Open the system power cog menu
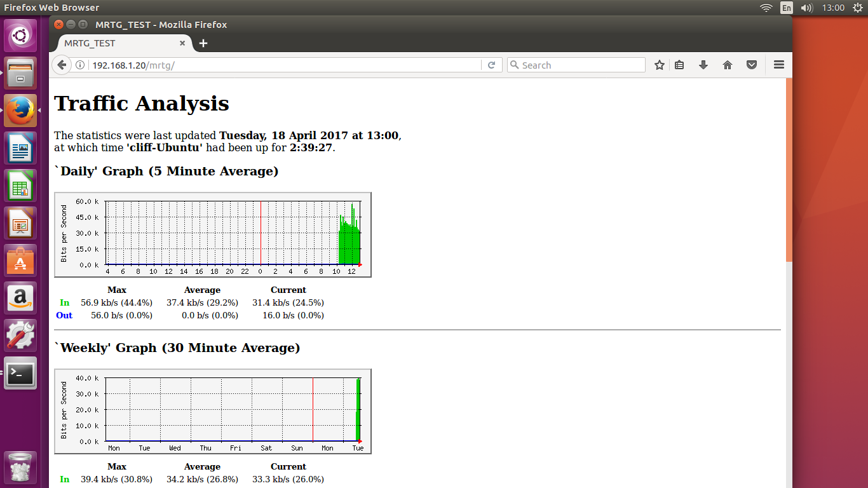Screen dimensions: 868x488 (x=857, y=8)
